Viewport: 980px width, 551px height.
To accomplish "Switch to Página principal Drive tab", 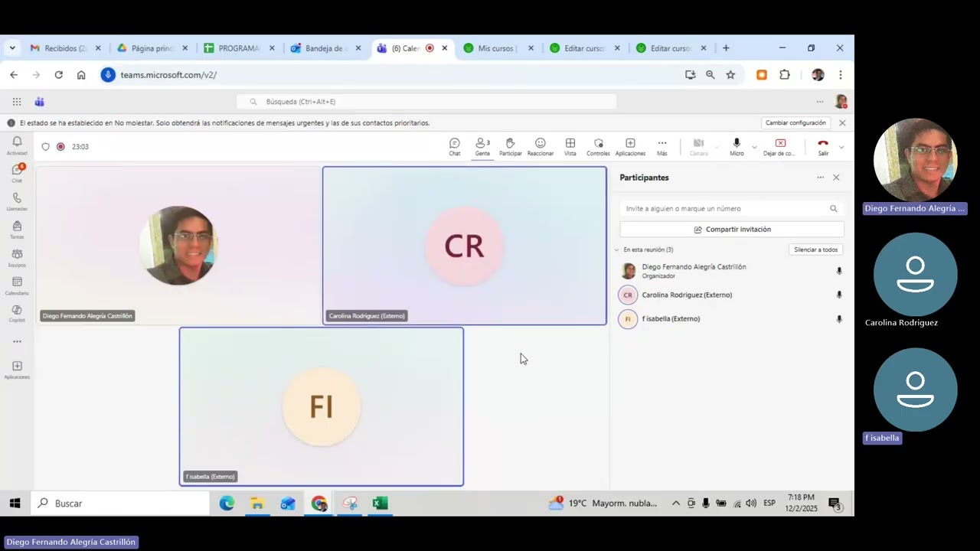I will [152, 48].
